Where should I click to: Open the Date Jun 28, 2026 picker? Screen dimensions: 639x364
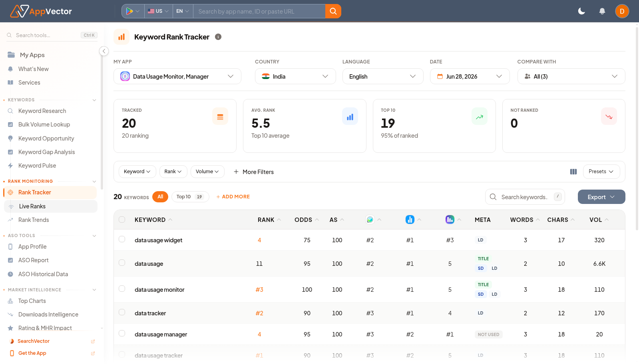pyautogui.click(x=470, y=76)
